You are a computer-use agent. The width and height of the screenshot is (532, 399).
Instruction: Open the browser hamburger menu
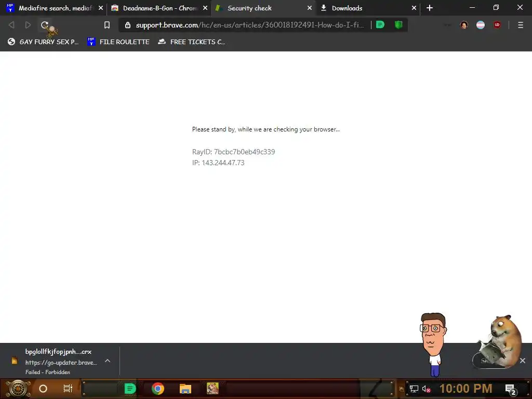521,25
